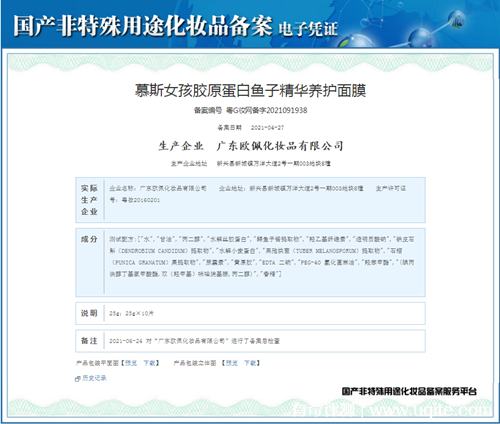Viewport: 500px width, 424px height.
Task: Click the 实际生产企业 section label
Action: tap(89, 200)
